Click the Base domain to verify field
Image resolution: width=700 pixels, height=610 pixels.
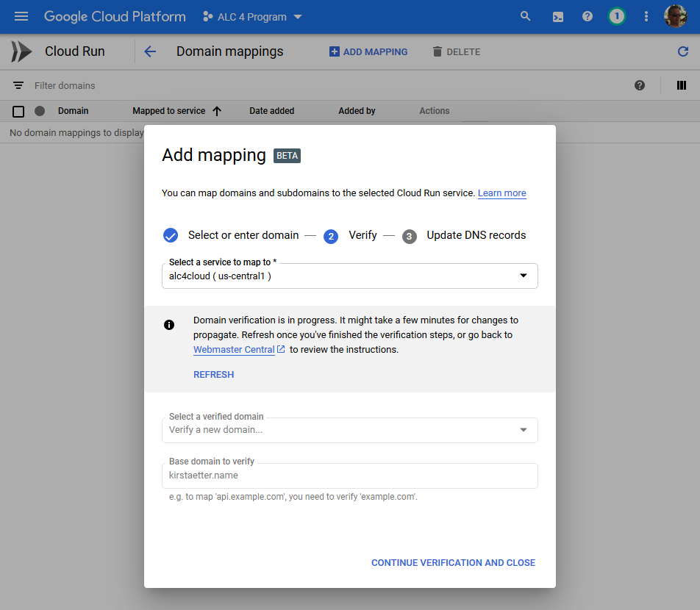coord(349,476)
